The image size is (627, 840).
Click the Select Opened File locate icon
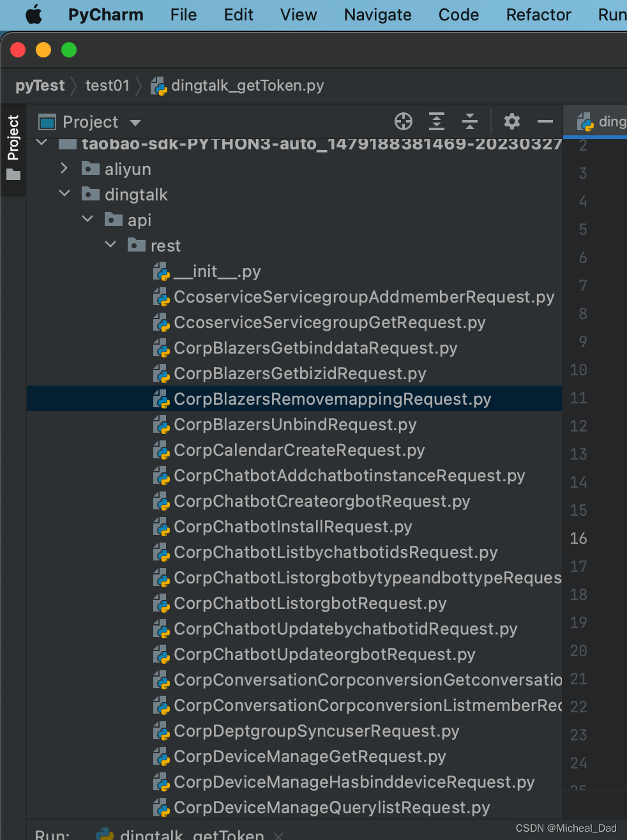(x=404, y=121)
